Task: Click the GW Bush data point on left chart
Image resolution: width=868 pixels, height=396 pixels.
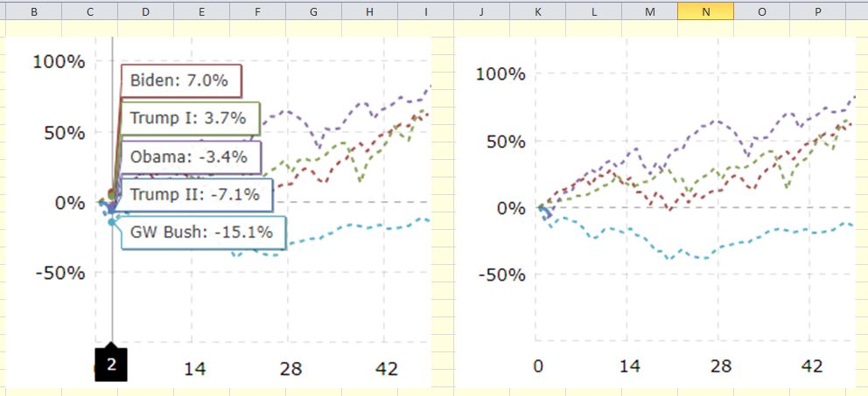Action: tap(112, 222)
